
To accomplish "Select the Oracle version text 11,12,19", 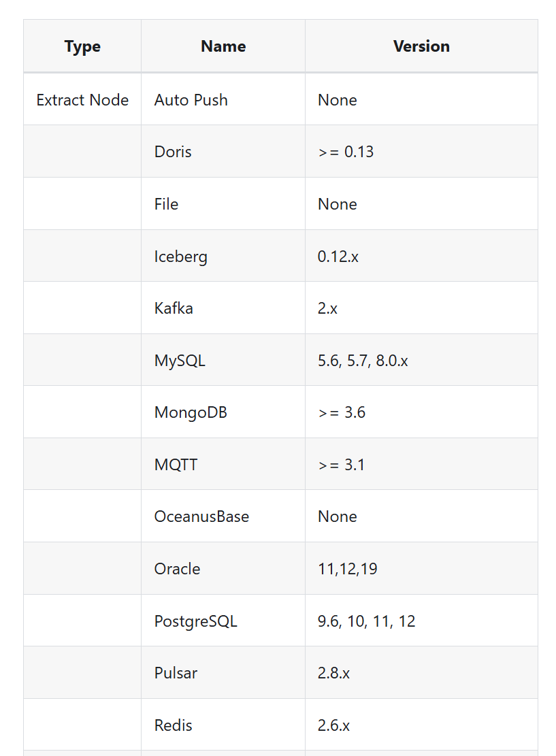I will click(347, 569).
